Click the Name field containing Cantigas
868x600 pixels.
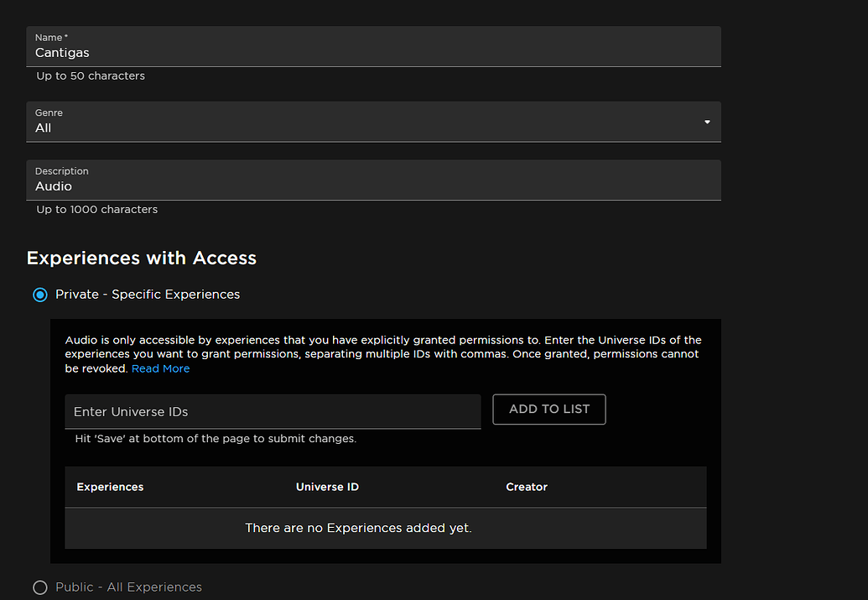tap(374, 46)
